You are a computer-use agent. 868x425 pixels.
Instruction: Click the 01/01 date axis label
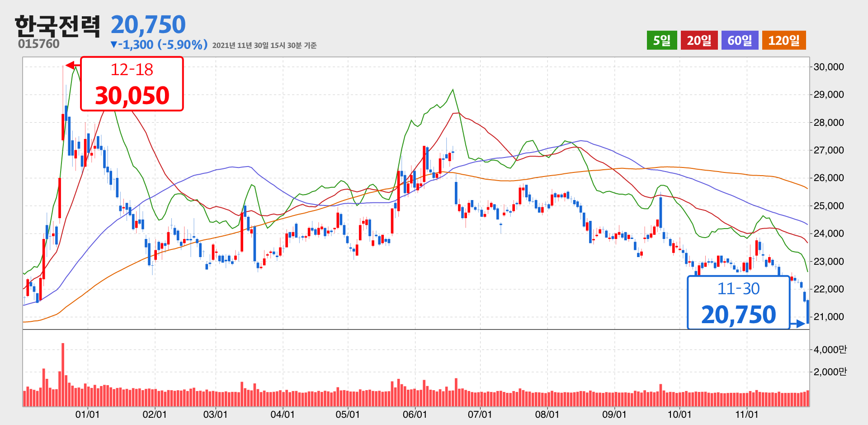tap(87, 415)
